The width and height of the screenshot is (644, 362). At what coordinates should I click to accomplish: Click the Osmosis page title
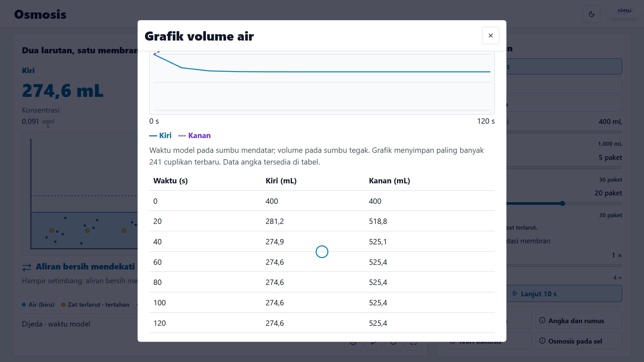click(40, 14)
